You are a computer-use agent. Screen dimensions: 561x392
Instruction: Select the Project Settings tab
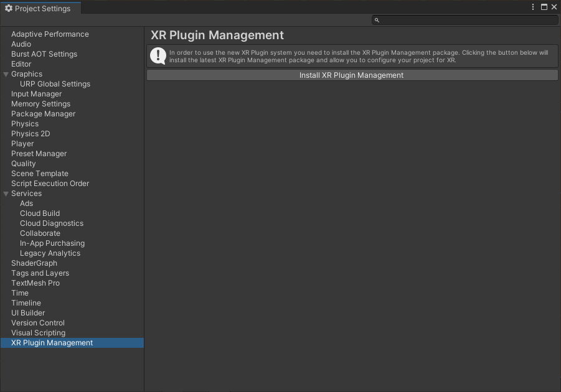tap(40, 9)
